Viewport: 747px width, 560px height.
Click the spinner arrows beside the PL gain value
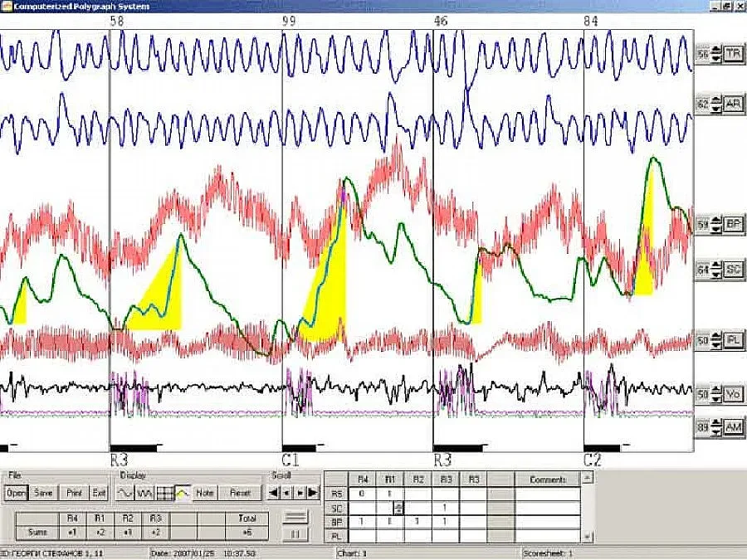click(x=716, y=340)
